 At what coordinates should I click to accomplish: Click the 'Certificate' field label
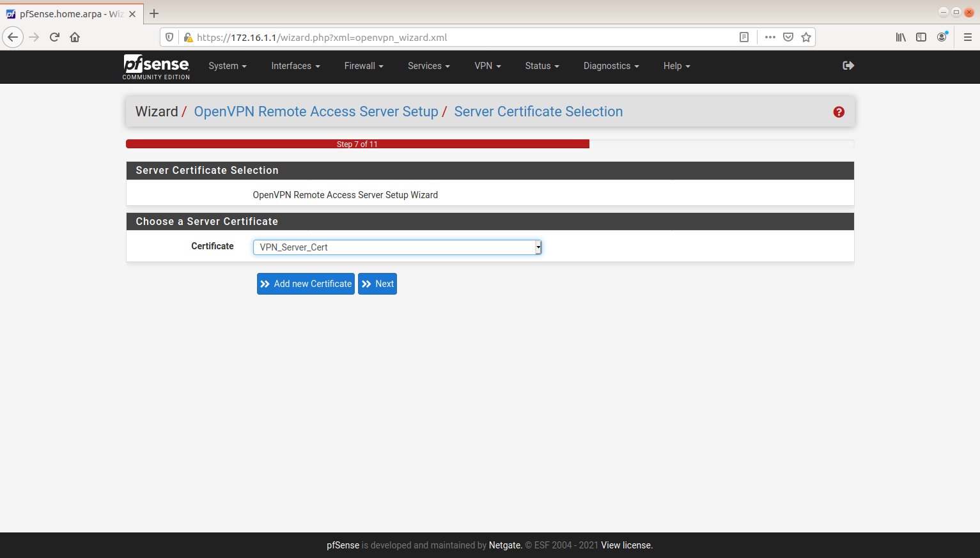[x=212, y=246]
